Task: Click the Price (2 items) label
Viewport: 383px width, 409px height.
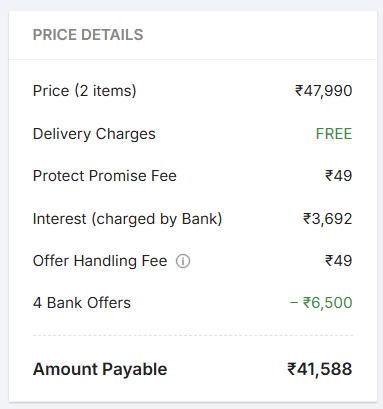Action: pyautogui.click(x=85, y=91)
